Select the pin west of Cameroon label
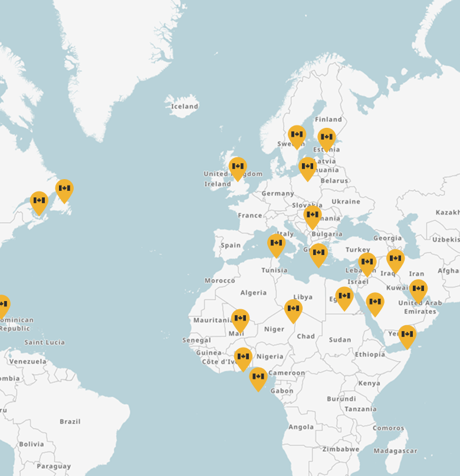This screenshot has height=476, width=460. click(x=258, y=377)
